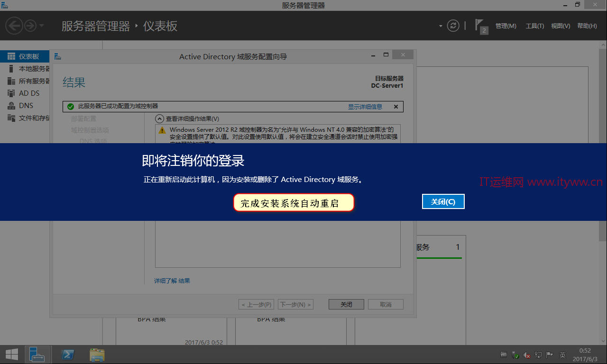Click the forward navigation arrow in Server Manager
This screenshot has width=607, height=364.
[30, 26]
